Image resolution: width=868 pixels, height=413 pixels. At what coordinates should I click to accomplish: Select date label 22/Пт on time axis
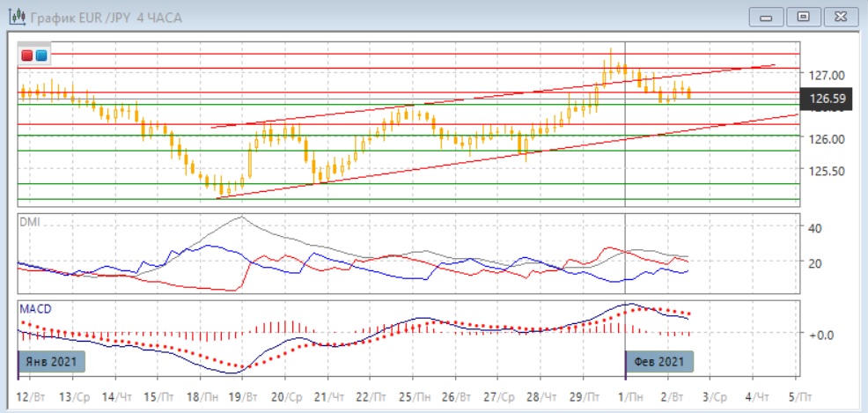pos(372,397)
